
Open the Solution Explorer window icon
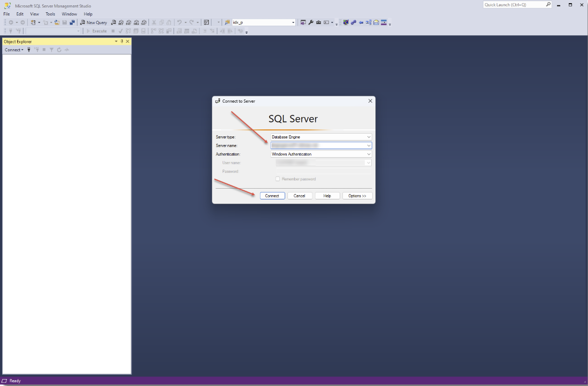(x=303, y=22)
